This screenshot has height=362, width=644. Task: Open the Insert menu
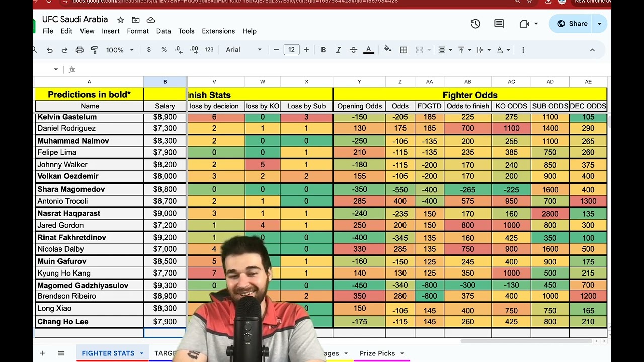pos(111,31)
